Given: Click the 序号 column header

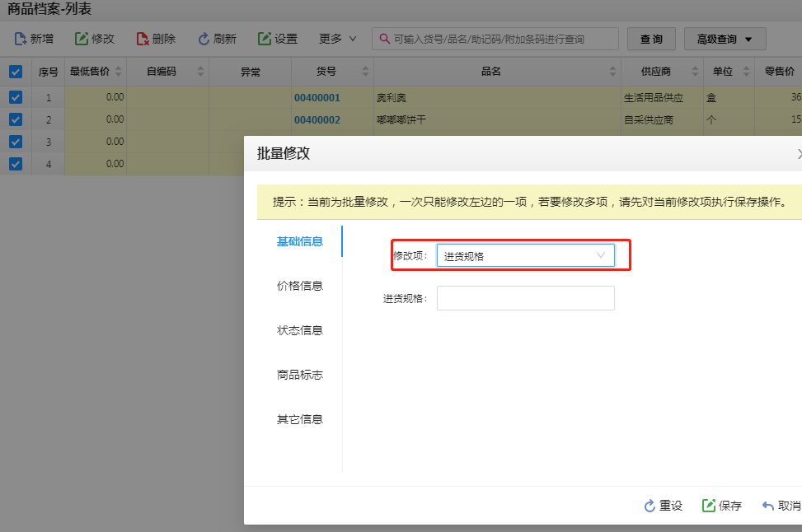Looking at the screenshot, I should tap(48, 72).
